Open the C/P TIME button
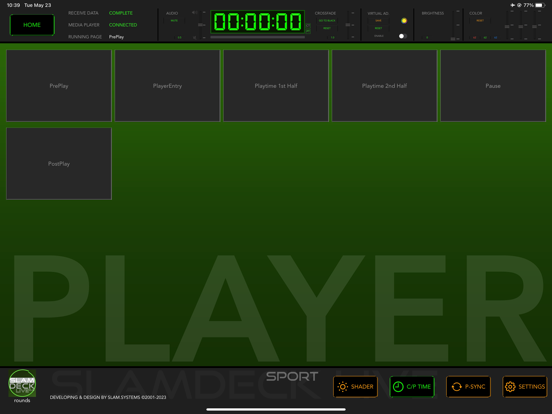This screenshot has height=414, width=552. pyautogui.click(x=412, y=387)
